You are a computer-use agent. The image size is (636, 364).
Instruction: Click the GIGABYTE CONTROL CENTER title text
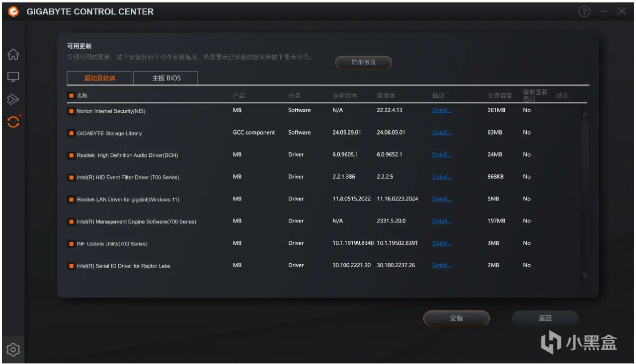pyautogui.click(x=90, y=11)
